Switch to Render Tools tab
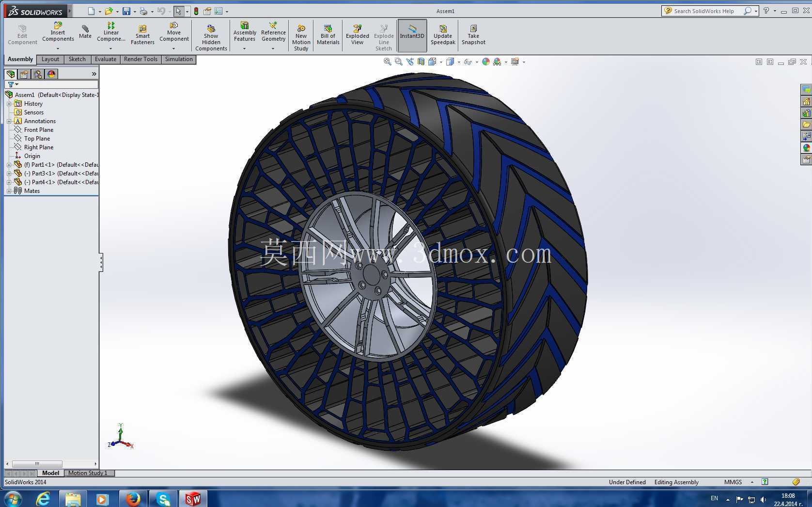This screenshot has height=507, width=812. 141,60
